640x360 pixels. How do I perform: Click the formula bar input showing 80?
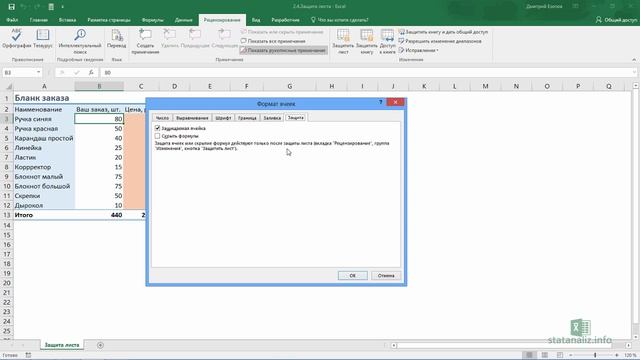pos(367,72)
